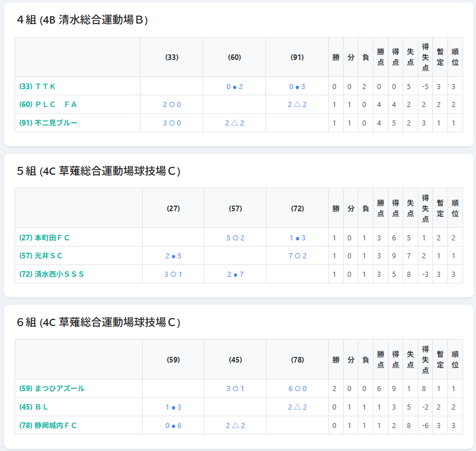Click the まつひアズール team name
The height and width of the screenshot is (451, 476).
coord(52,388)
